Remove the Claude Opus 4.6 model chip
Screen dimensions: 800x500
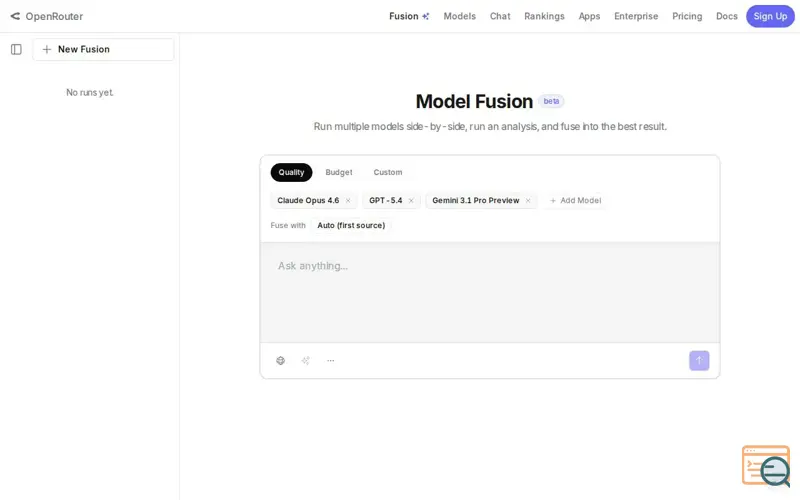point(348,201)
